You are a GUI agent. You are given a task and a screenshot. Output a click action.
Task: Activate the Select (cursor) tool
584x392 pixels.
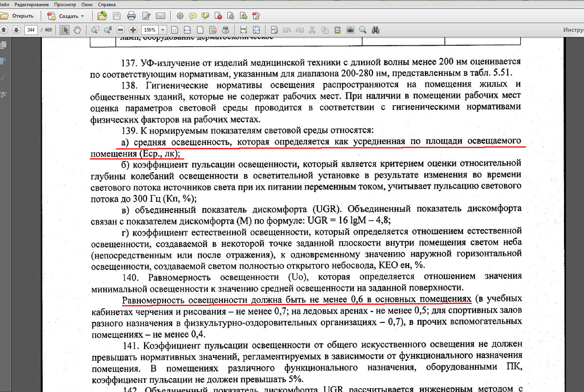coord(65,30)
